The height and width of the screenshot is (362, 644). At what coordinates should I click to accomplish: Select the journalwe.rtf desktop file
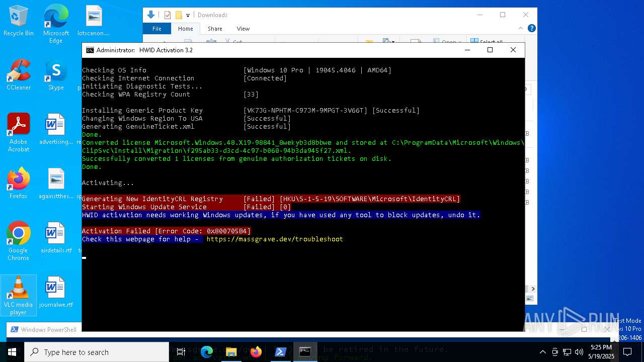[x=56, y=293]
